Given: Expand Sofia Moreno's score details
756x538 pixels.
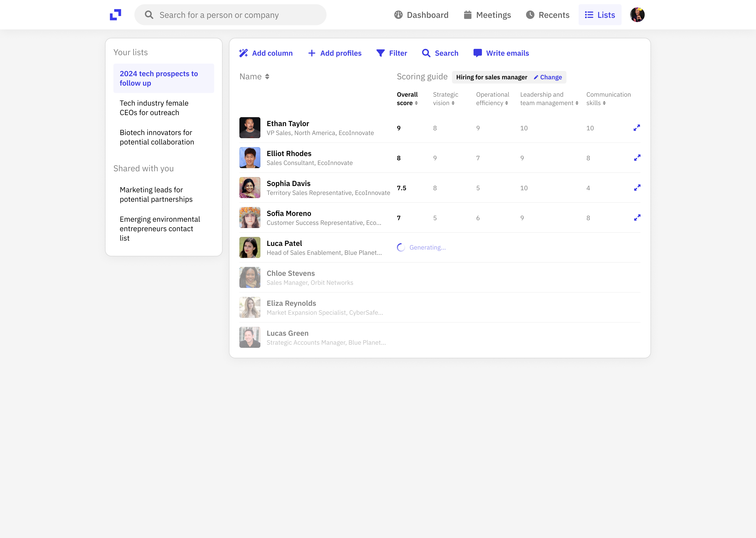Looking at the screenshot, I should (637, 218).
